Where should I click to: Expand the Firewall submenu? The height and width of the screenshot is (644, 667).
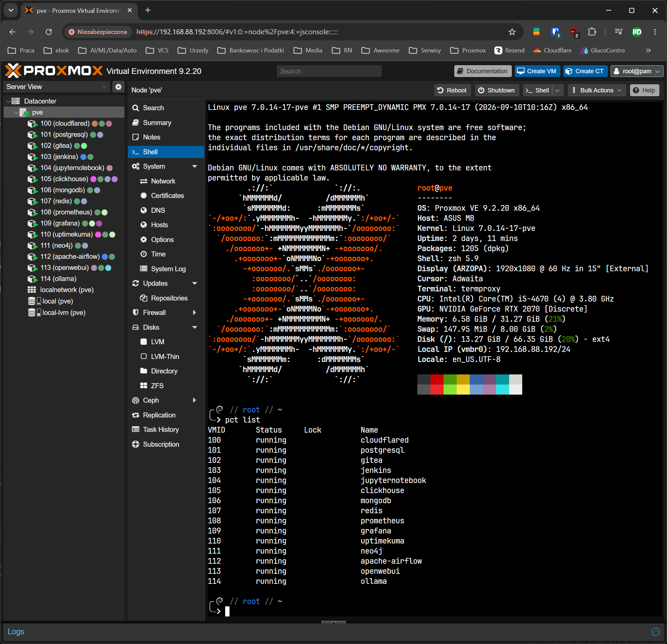coord(195,313)
